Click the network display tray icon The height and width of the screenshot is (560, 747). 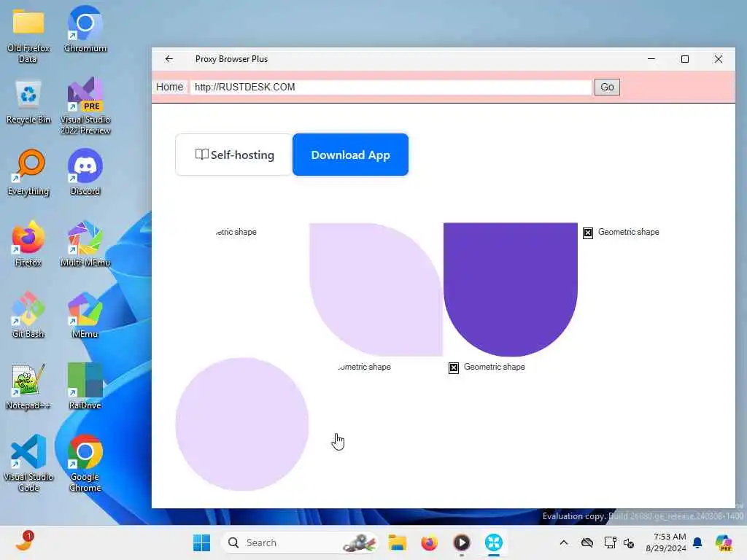609,542
